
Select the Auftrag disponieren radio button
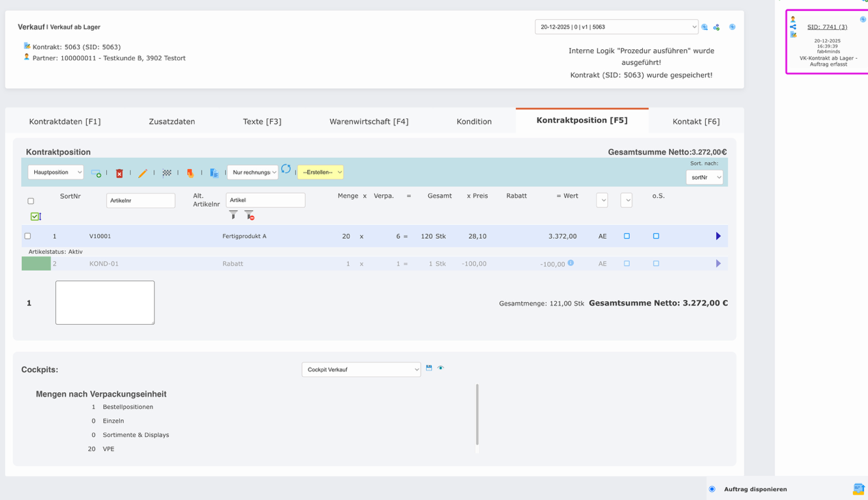click(x=712, y=489)
